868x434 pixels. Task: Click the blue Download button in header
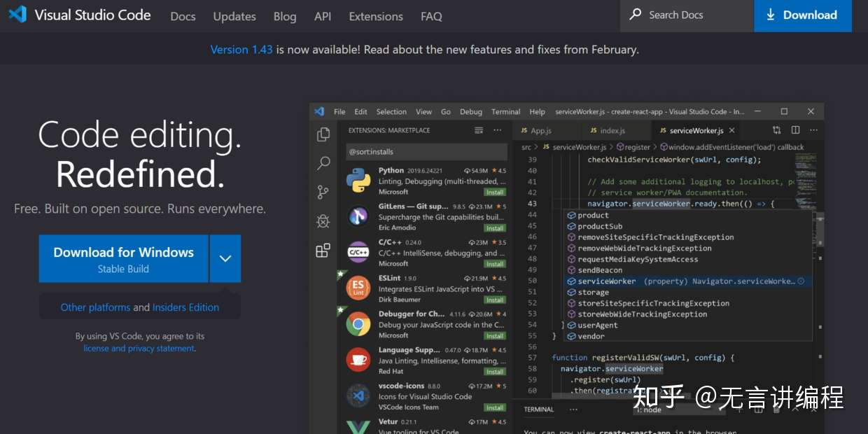tap(803, 15)
